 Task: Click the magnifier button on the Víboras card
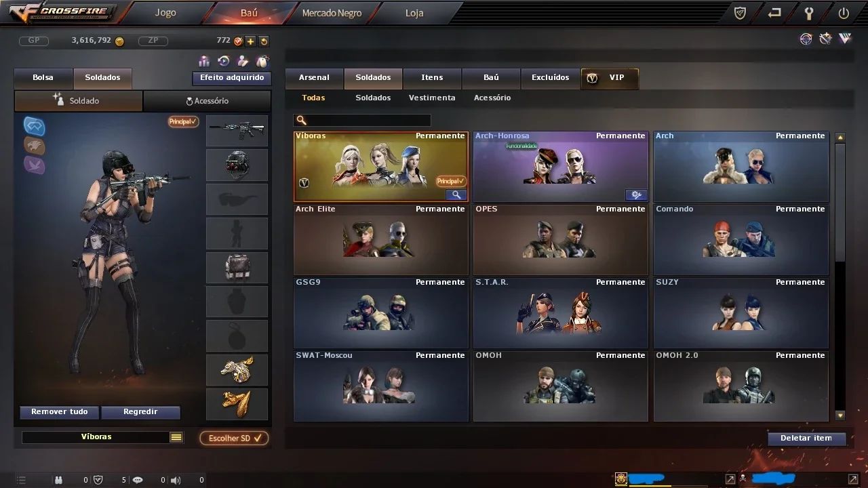click(456, 195)
